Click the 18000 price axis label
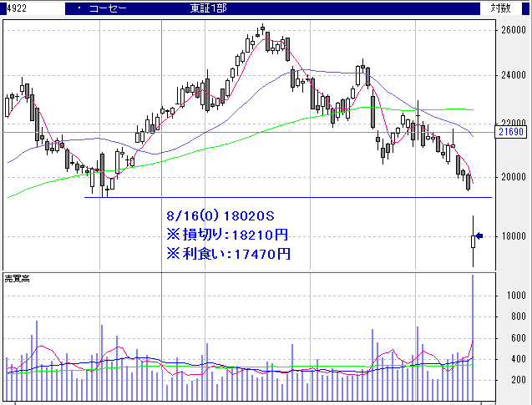The image size is (532, 405). (511, 237)
